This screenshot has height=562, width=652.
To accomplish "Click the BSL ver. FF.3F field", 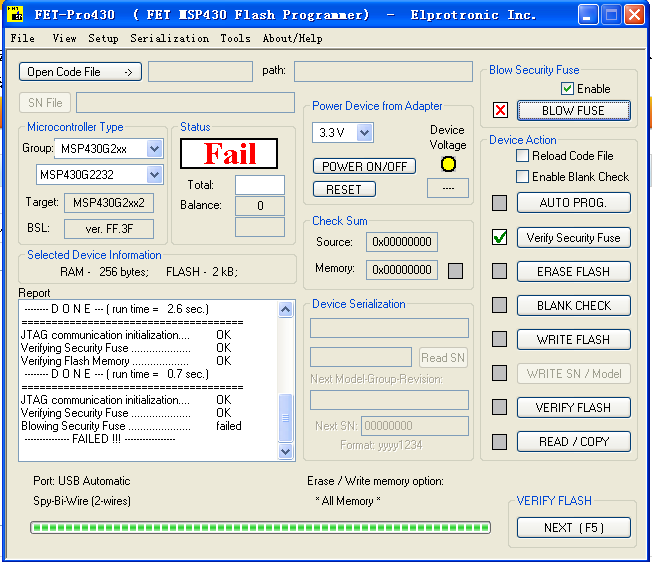I will (109, 229).
